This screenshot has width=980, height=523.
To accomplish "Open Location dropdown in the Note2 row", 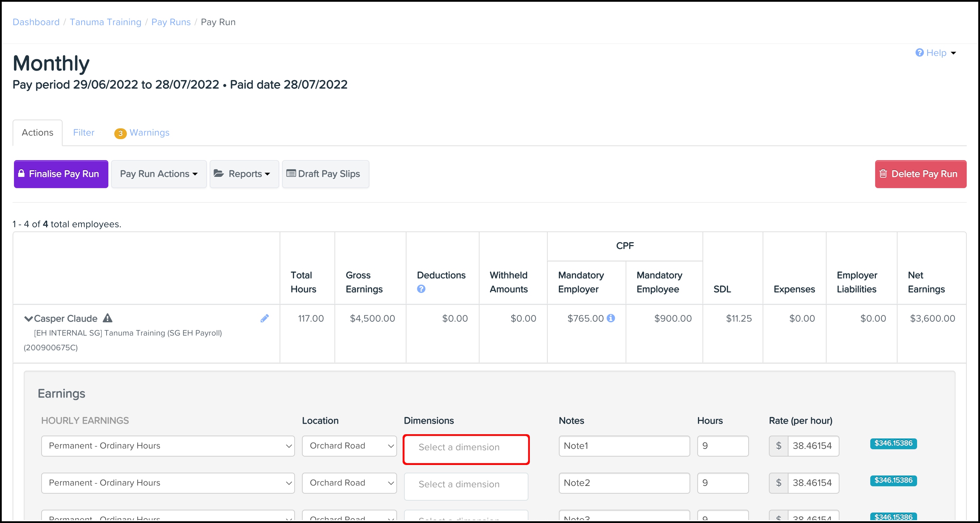I will click(349, 483).
